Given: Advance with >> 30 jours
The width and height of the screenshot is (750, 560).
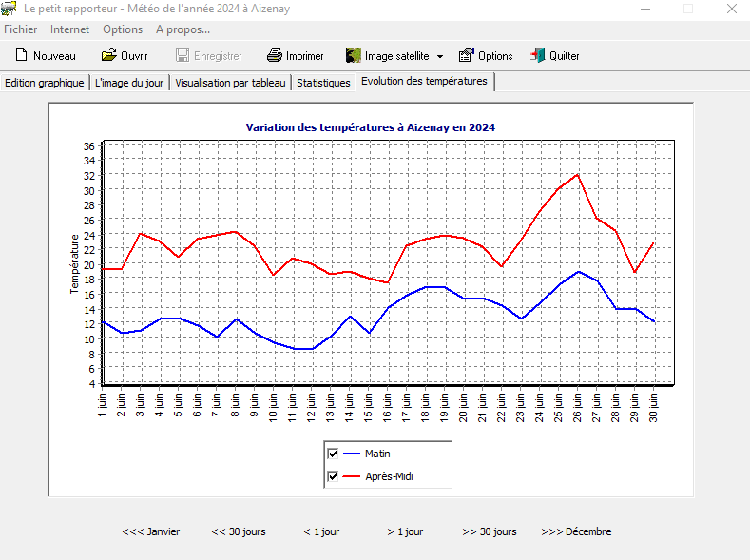Looking at the screenshot, I should (x=490, y=531).
